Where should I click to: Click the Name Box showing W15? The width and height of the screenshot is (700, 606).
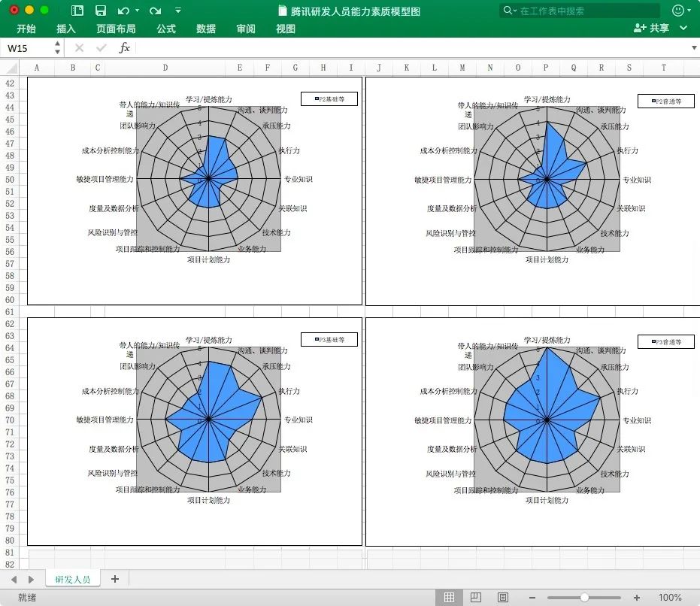[x=27, y=48]
